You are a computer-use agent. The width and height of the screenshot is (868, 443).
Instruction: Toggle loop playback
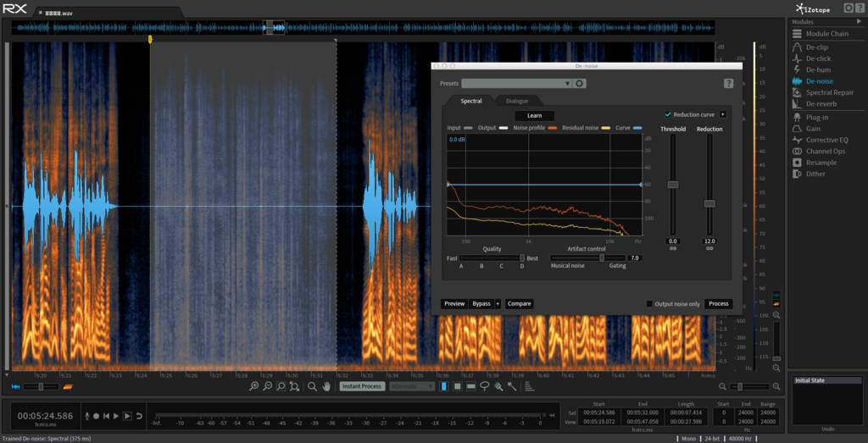point(140,415)
